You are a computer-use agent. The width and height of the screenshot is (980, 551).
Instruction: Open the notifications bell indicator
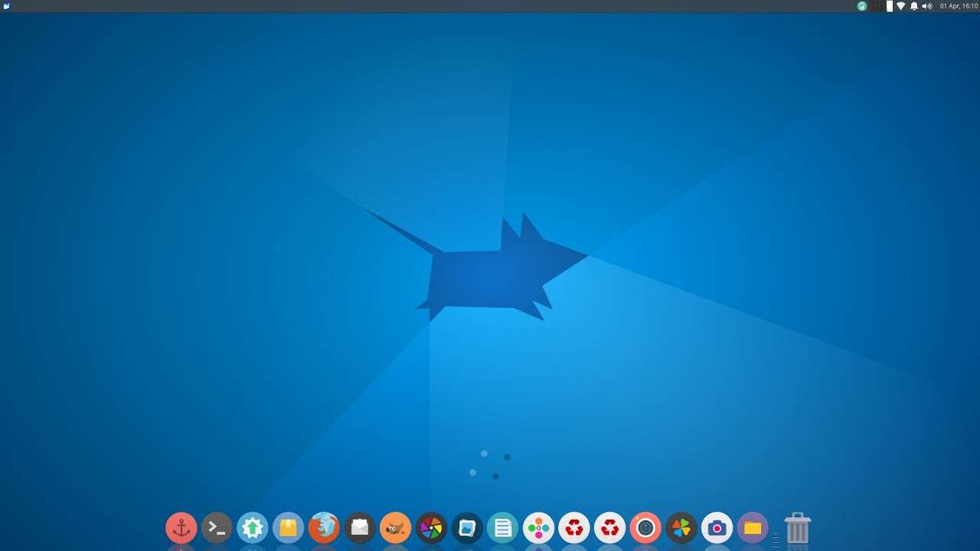tap(914, 6)
